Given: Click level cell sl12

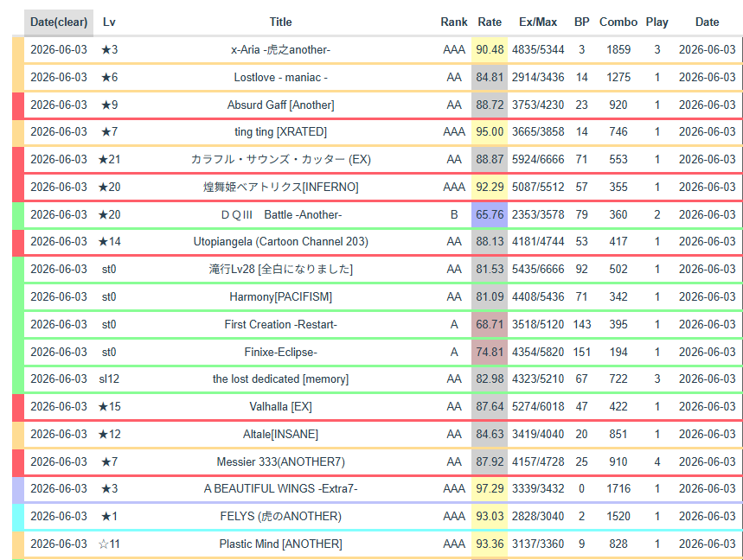Looking at the screenshot, I should point(109,379).
